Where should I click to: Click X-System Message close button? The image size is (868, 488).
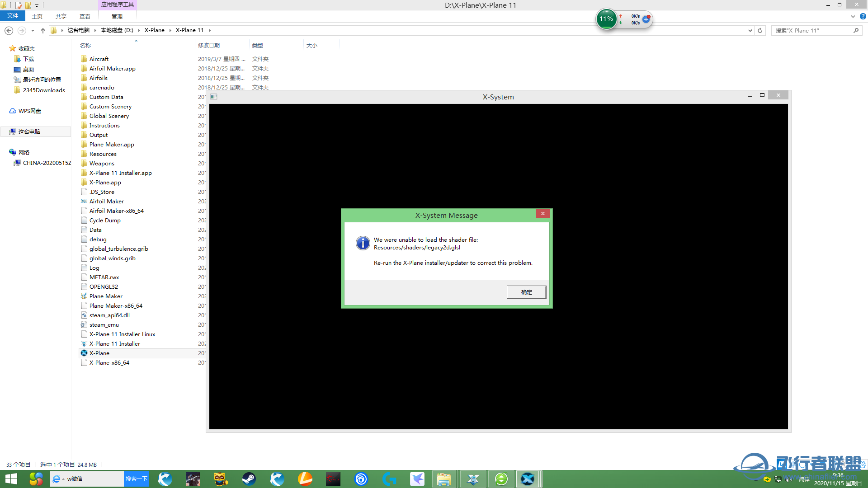click(542, 213)
